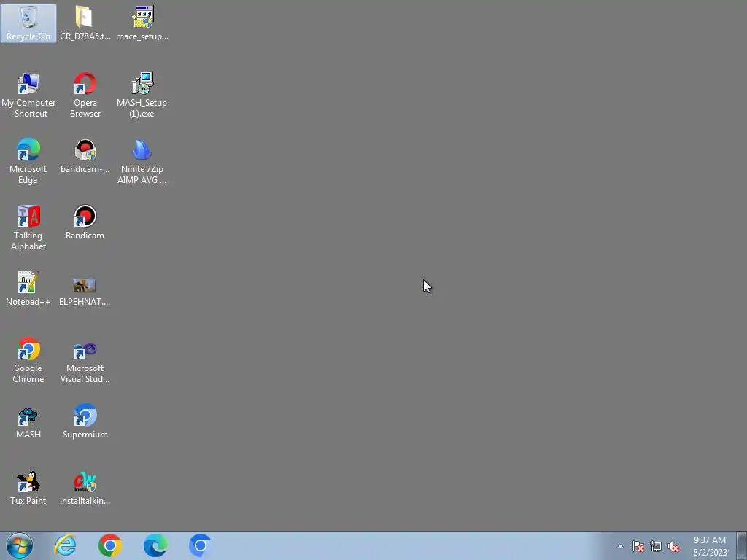
Task: Select the CR_D78A5.t... folder icon
Action: (x=85, y=23)
